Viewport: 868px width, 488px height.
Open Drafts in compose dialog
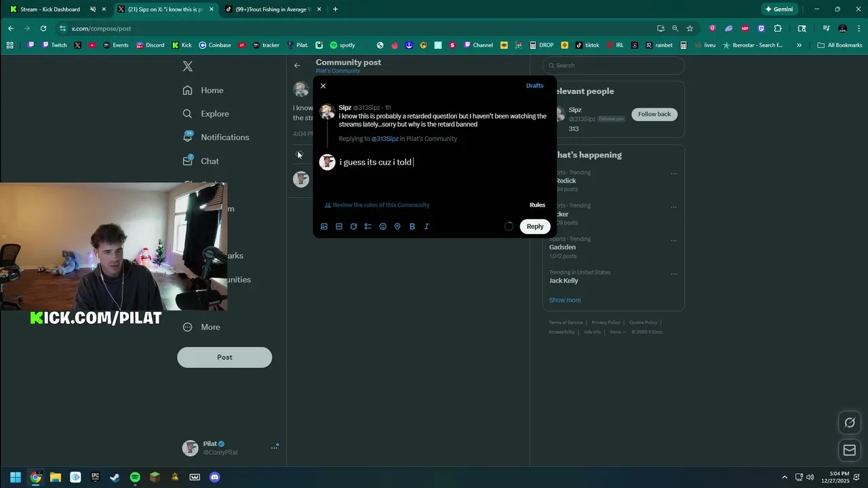534,85
